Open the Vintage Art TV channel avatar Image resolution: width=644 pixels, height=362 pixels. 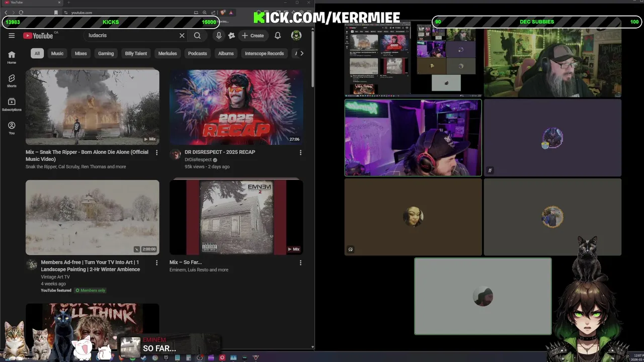pos(32,265)
